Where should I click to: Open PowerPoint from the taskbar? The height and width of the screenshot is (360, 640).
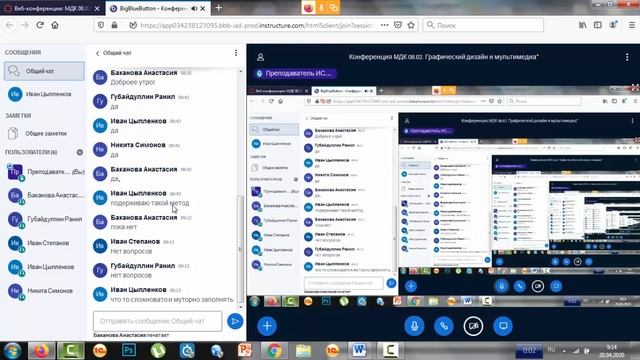[245, 351]
